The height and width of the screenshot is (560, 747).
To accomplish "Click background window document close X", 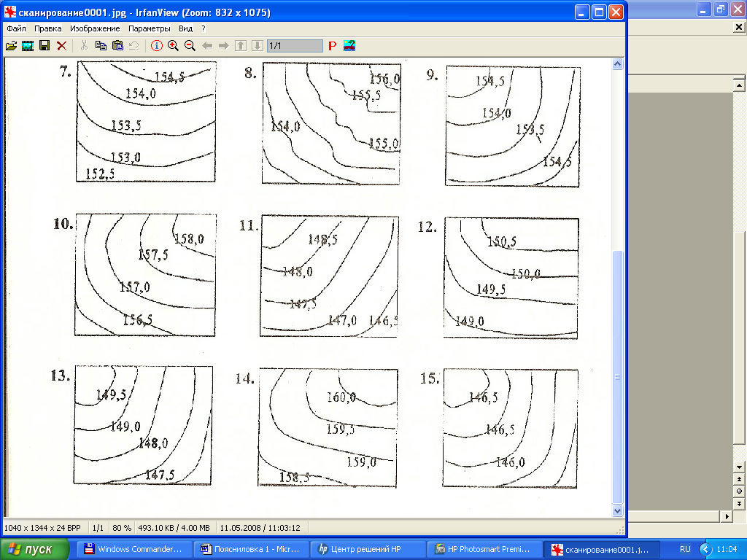I will (x=738, y=27).
